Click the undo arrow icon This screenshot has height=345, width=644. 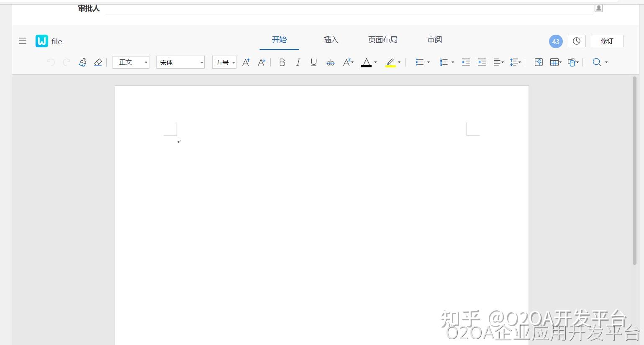51,62
